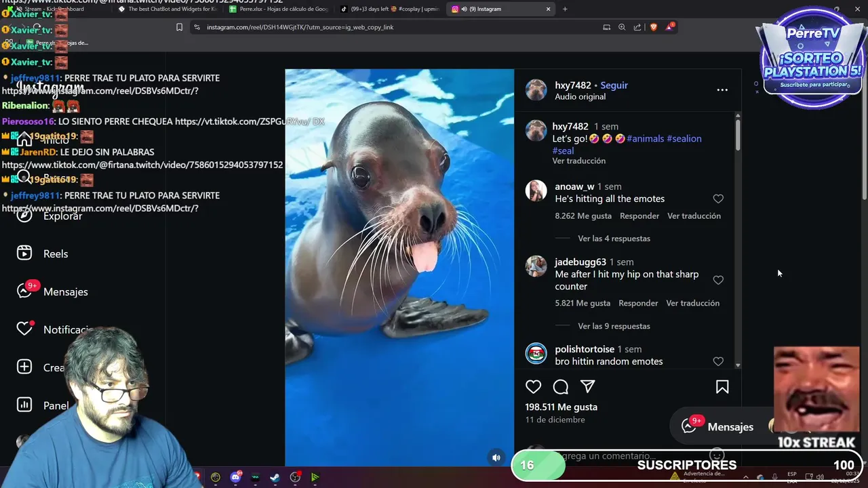This screenshot has width=868, height=488.
Task: View 5.821 Me gusta on jadebugg63's comment
Action: (x=583, y=303)
